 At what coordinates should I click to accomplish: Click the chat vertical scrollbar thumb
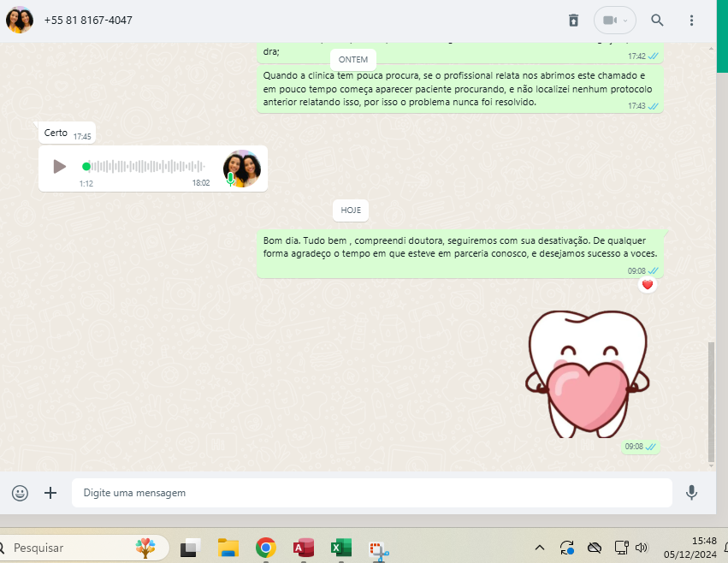[x=711, y=402]
